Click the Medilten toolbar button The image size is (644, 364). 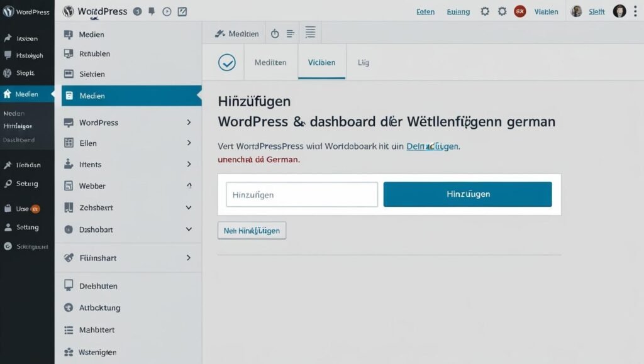click(237, 34)
